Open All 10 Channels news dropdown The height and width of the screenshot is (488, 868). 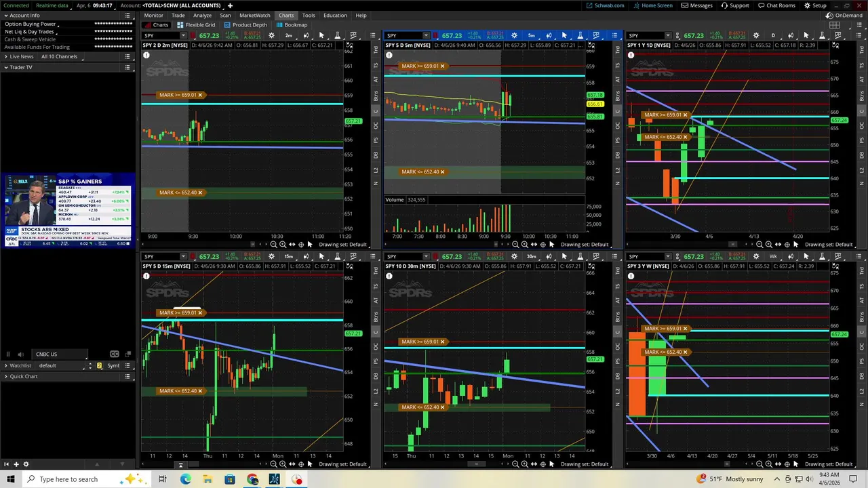(61, 56)
